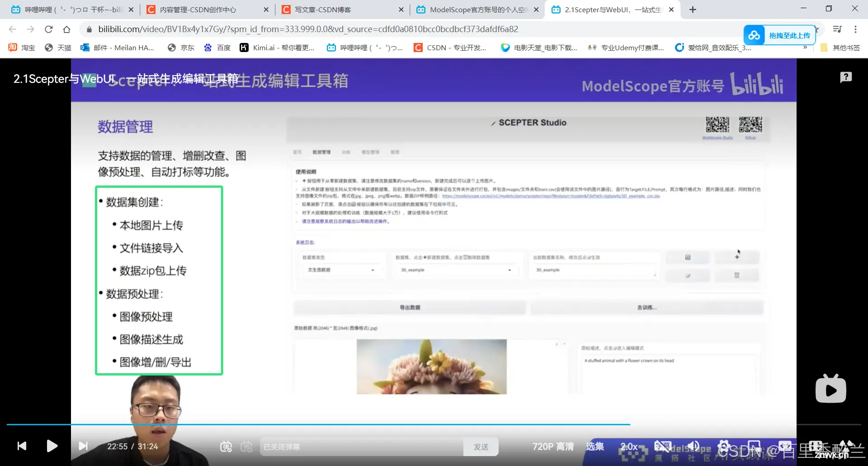This screenshot has height=466, width=868.
Task: Go to the previous video in playlist
Action: coord(22,446)
